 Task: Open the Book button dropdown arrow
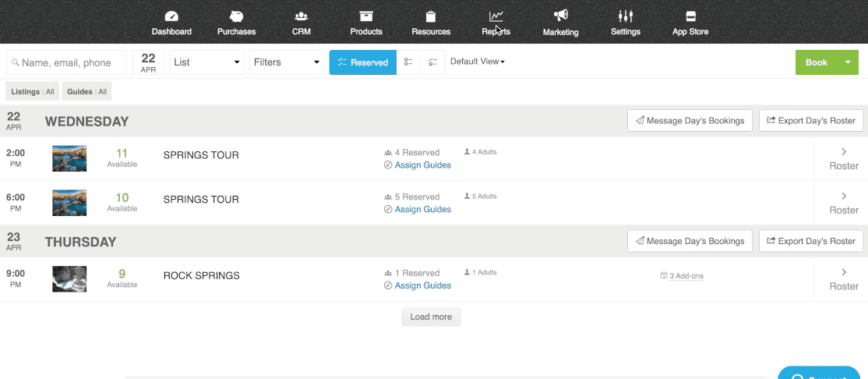[x=848, y=62]
